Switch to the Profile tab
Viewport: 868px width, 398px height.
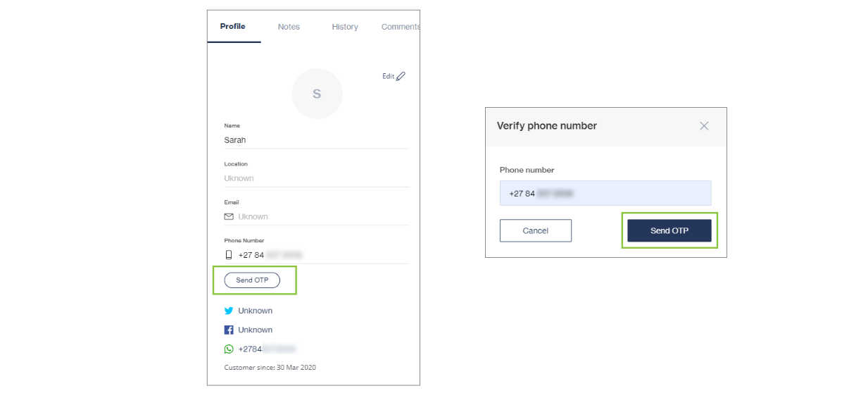[233, 27]
